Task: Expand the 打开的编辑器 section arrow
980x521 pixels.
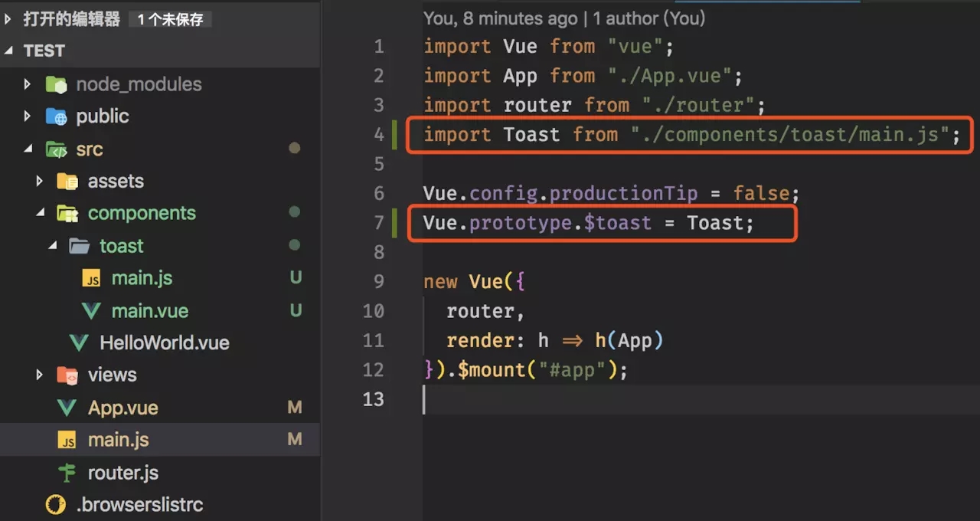Action: [x=8, y=19]
